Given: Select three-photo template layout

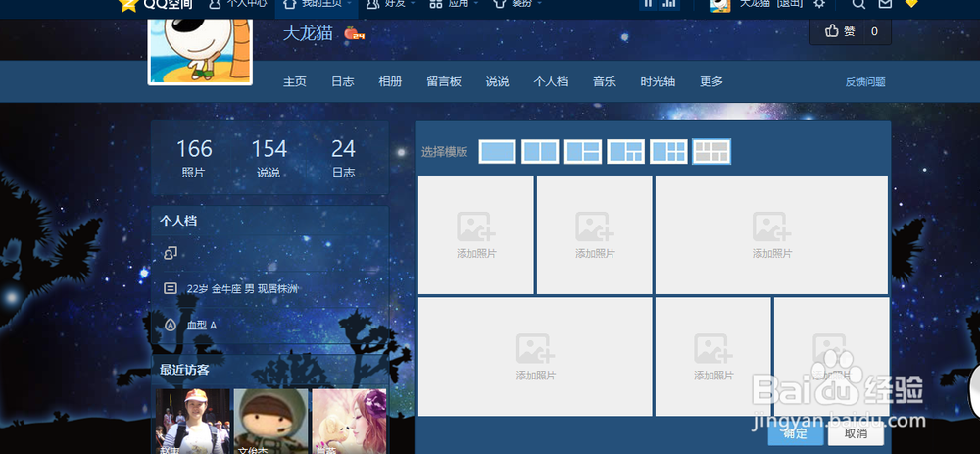Looking at the screenshot, I should pyautogui.click(x=582, y=152).
